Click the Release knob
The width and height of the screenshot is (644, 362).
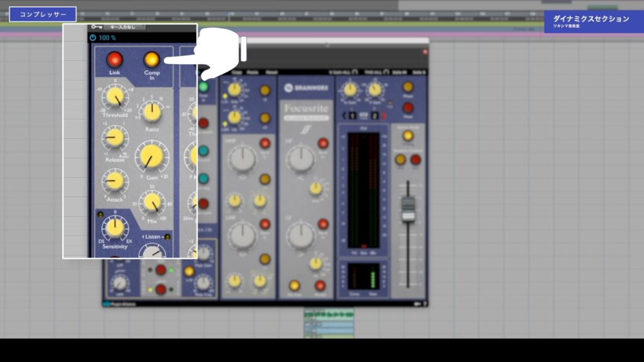(114, 138)
